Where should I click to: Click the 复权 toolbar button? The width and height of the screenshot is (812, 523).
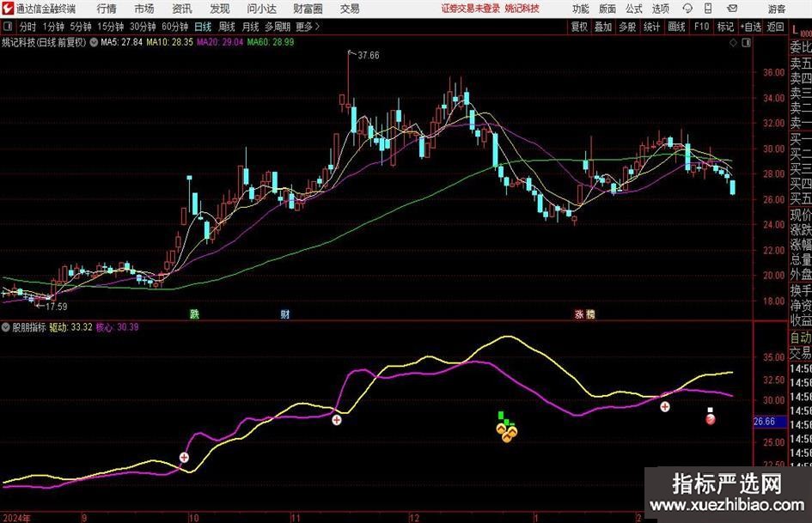579,27
